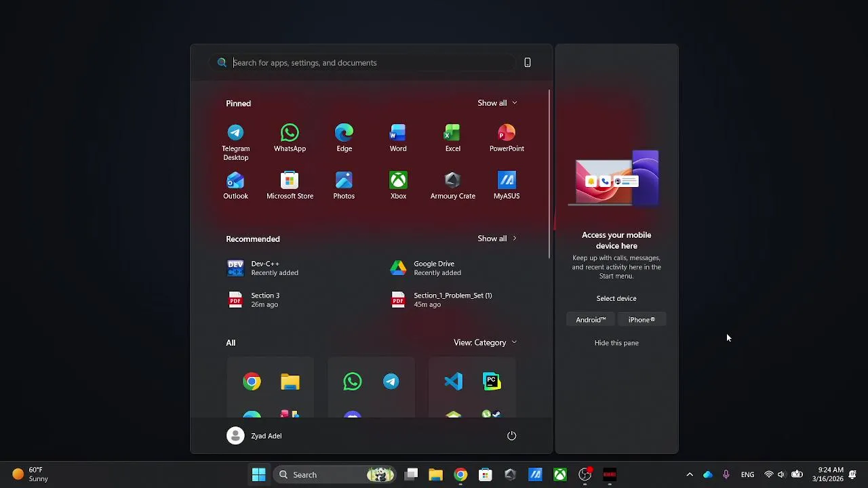
Task: Click the Start menu search field
Action: tap(363, 62)
